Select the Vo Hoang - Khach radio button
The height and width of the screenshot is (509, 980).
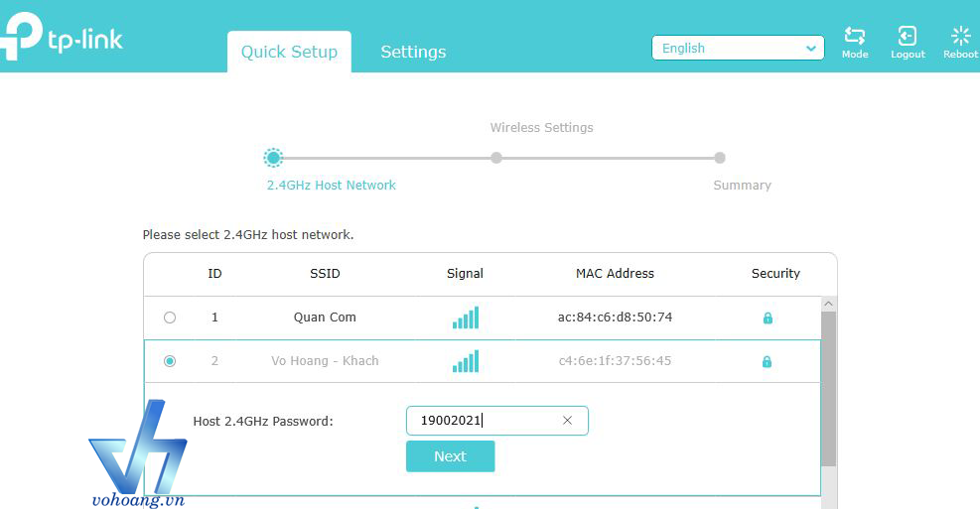[170, 361]
